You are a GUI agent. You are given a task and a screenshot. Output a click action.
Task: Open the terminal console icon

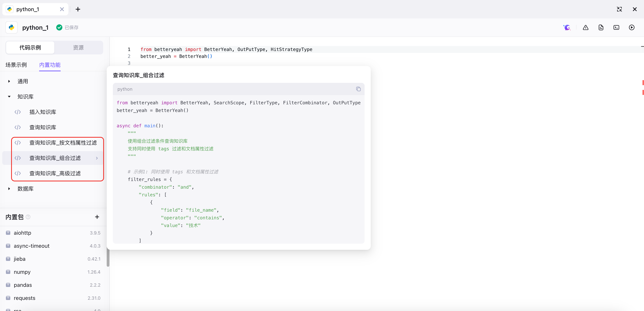(616, 27)
